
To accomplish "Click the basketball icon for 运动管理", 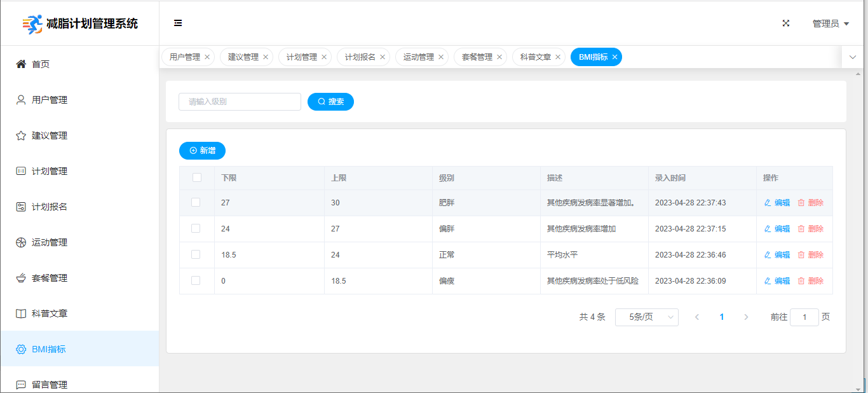I will click(x=21, y=242).
